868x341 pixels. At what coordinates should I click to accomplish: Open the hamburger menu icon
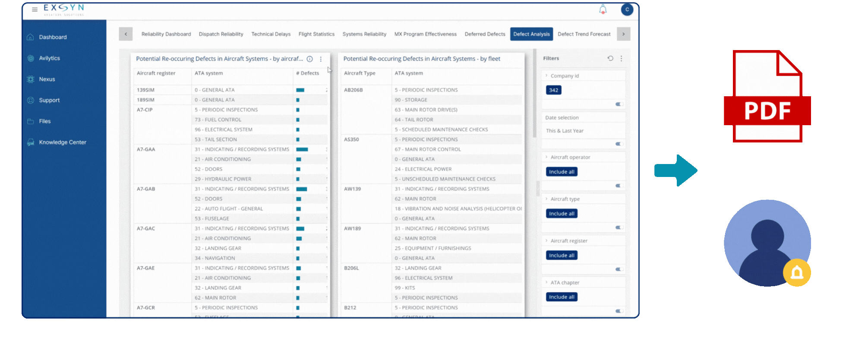(35, 9)
